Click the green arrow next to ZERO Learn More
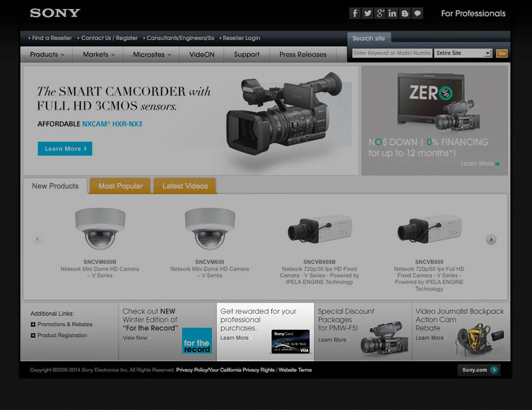Image resolution: width=532 pixels, height=410 pixels. [497, 164]
